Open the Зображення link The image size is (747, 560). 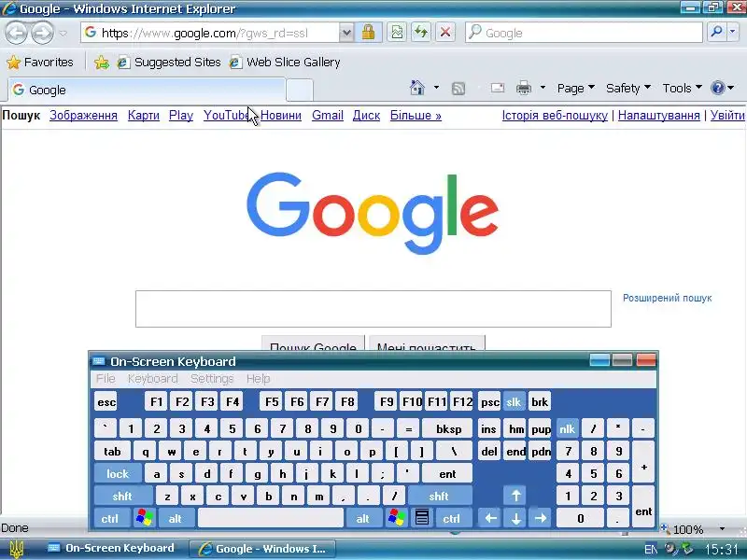[x=83, y=115]
